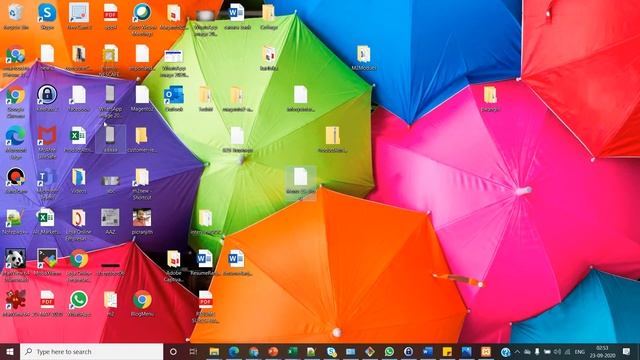
Task: Select the Notepad++ desktop shortcut
Action: click(15, 221)
